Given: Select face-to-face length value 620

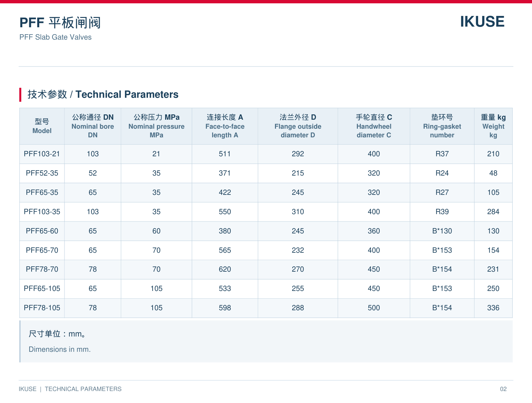Looking at the screenshot, I should coord(225,269).
